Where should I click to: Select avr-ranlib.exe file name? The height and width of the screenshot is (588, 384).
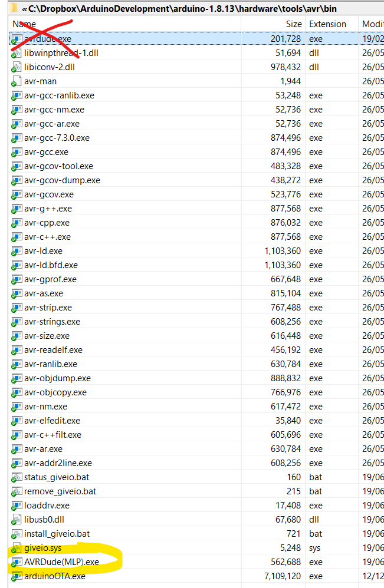pyautogui.click(x=51, y=365)
